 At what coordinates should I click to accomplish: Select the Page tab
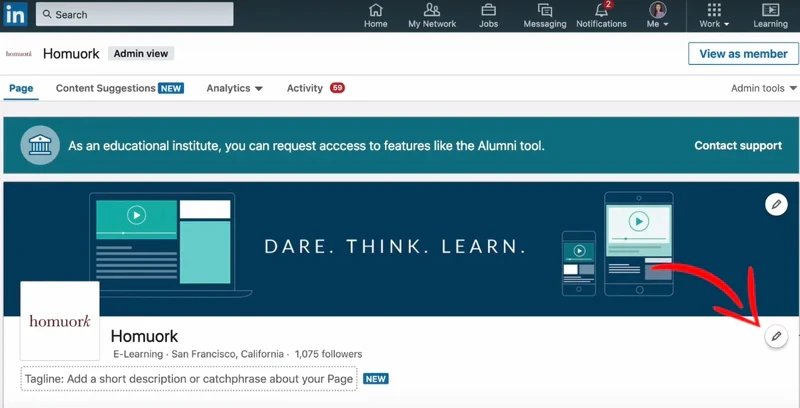[21, 88]
